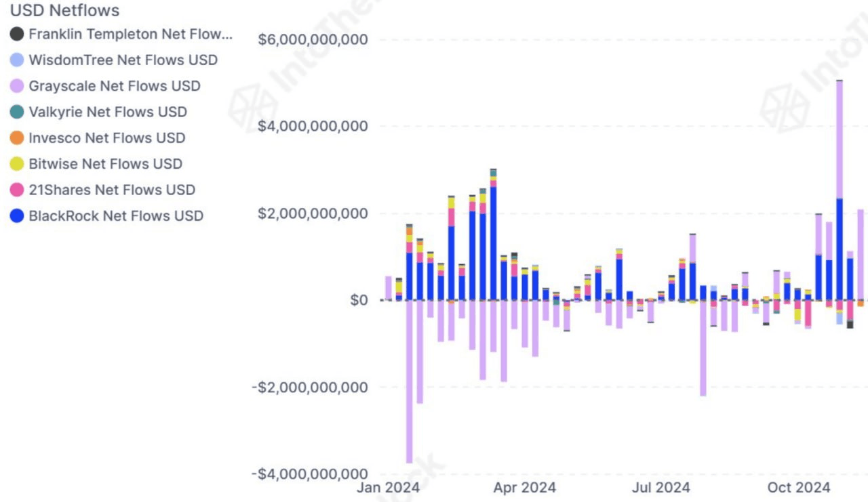This screenshot has height=502, width=868.
Task: Toggle the Grayscale Net Flows USD series label
Action: pos(115,86)
